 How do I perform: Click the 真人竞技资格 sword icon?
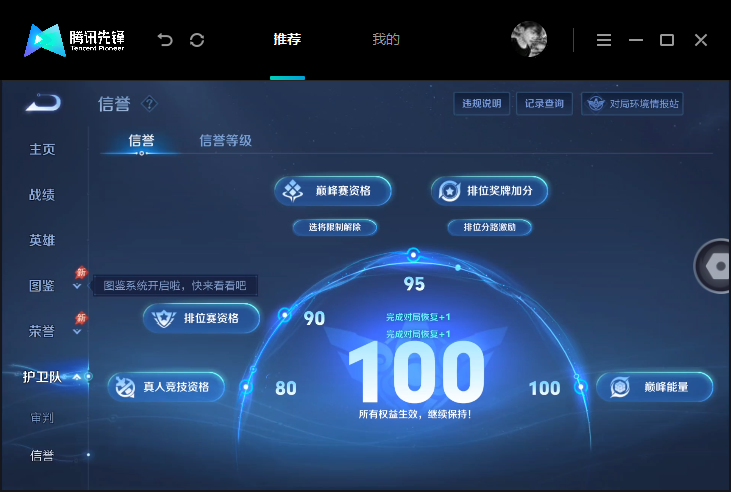pos(125,387)
